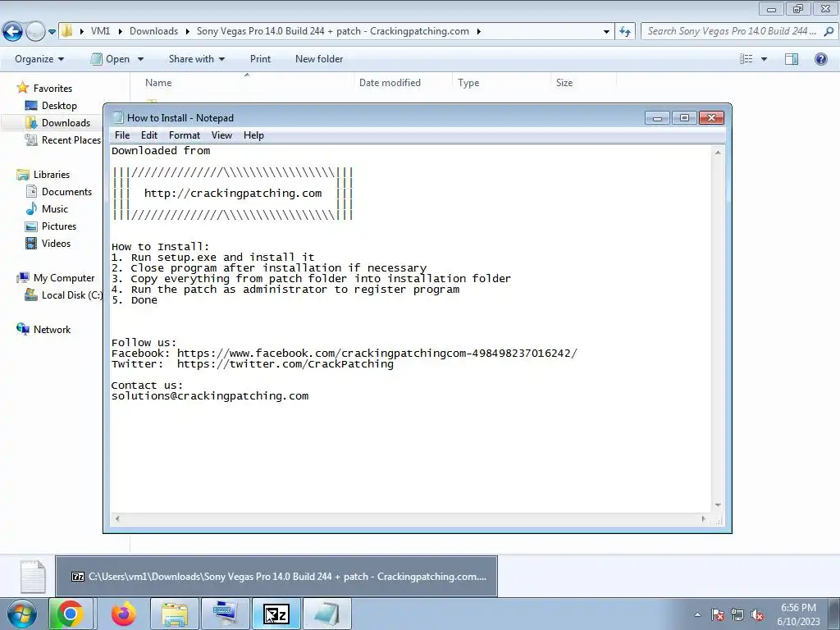Click the search magnifier icon
The width and height of the screenshot is (840, 630).
[829, 31]
